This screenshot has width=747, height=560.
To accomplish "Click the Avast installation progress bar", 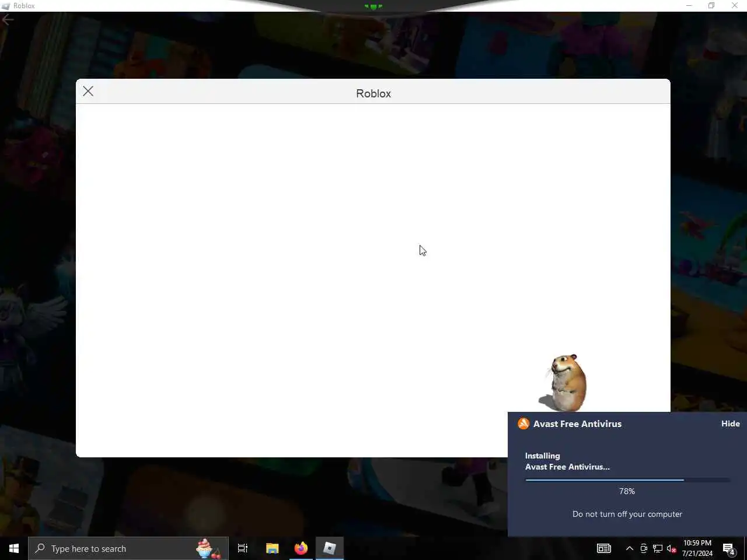I will click(627, 480).
